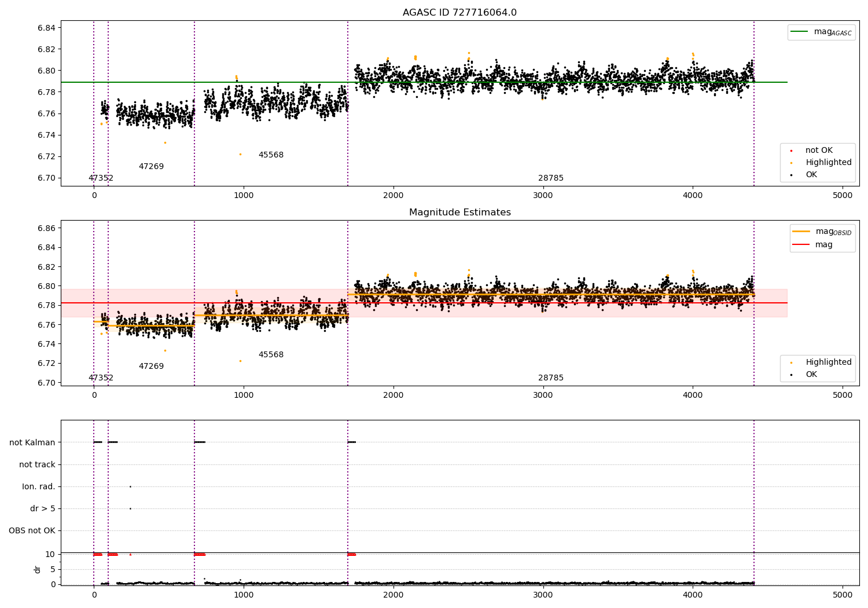Click OK in the Magnitude Estimates legend
The width and height of the screenshot is (868, 608).
point(804,375)
